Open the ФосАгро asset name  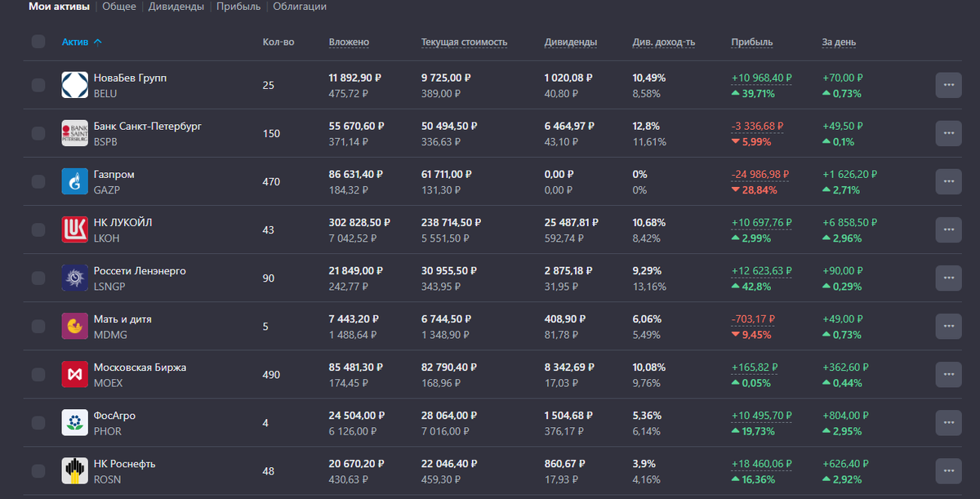tap(114, 416)
